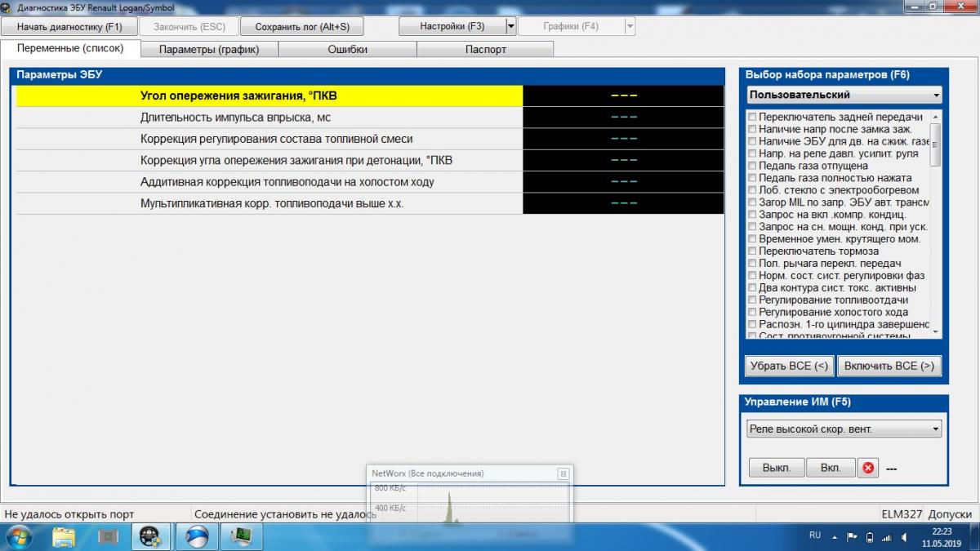Switch to Параметры (график) tab
This screenshot has height=551, width=980.
coord(209,49)
